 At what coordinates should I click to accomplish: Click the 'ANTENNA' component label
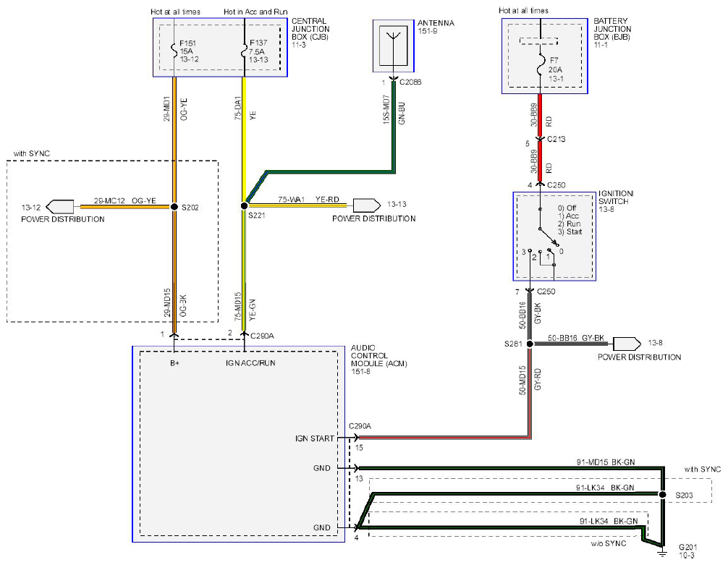click(436, 22)
